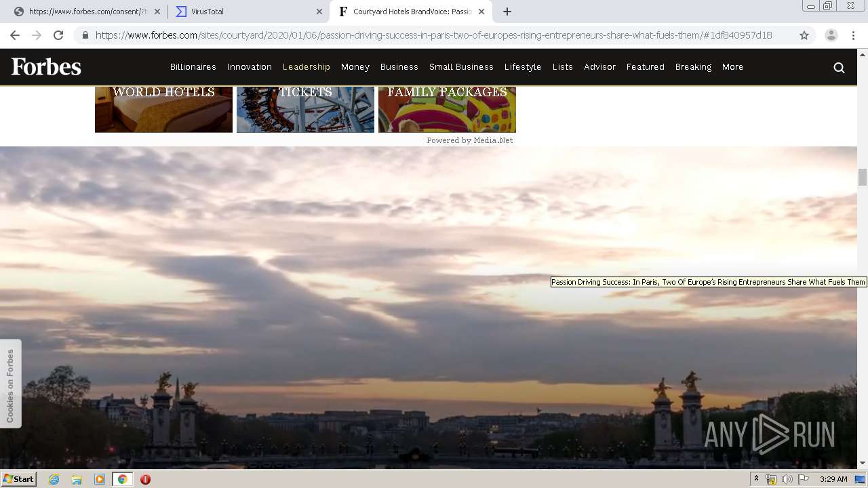Click the taskbar clock showing 3:29 AM
This screenshot has width=868, height=488.
click(833, 479)
